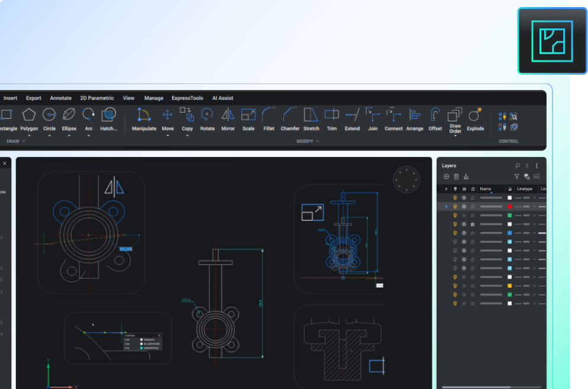
Task: Toggle the lock on the green layer
Action: [473, 215]
